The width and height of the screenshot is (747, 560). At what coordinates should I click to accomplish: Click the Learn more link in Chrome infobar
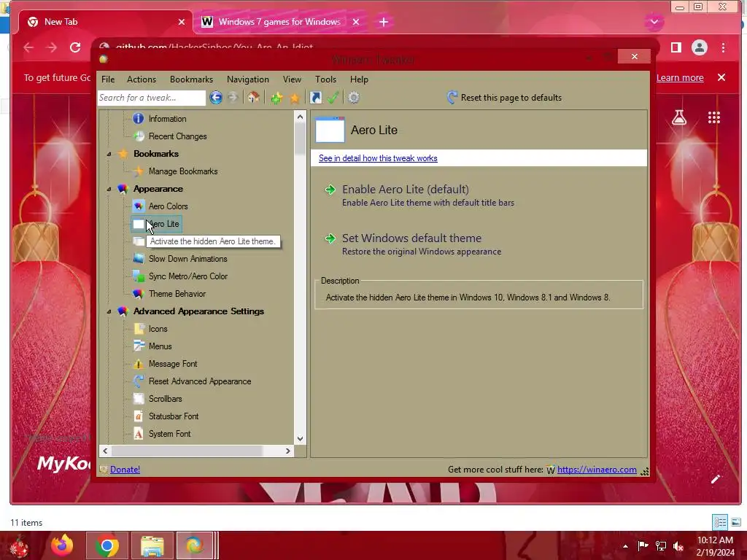[680, 77]
